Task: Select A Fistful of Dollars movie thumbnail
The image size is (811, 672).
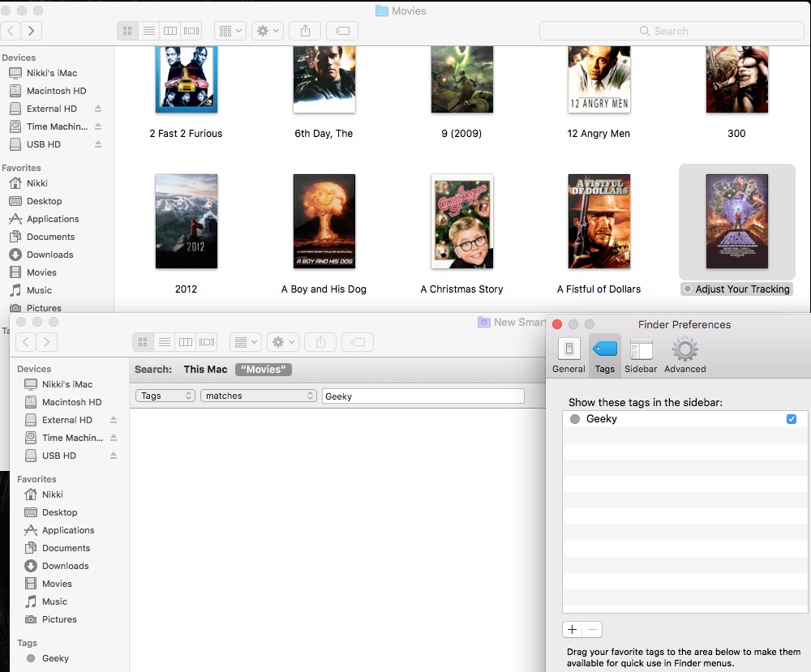Action: click(599, 221)
